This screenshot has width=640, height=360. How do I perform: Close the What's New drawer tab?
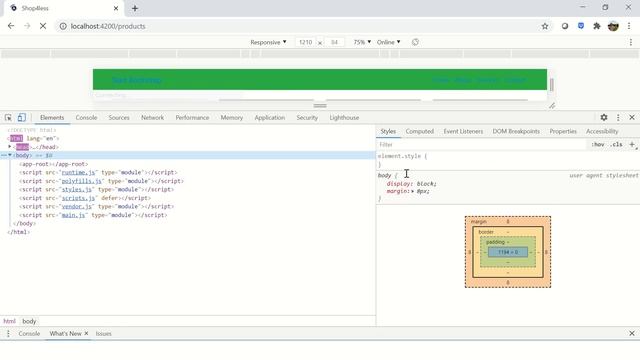coord(86,333)
